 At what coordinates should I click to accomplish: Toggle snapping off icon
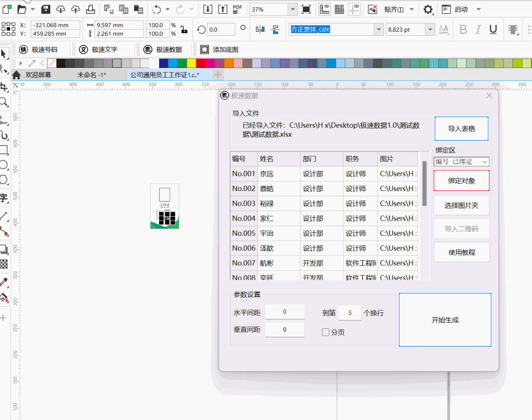pyautogui.click(x=373, y=9)
